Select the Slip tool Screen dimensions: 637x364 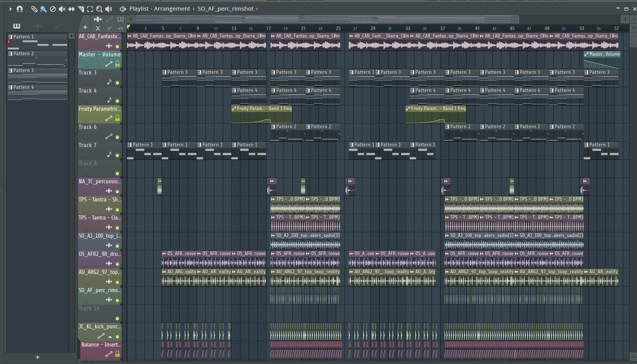point(71,9)
